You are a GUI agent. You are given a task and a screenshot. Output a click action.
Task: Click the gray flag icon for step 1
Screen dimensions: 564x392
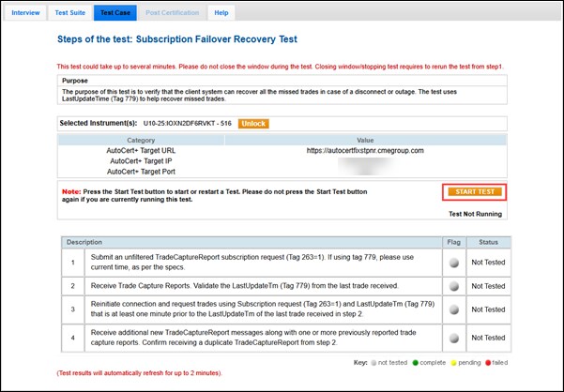coord(452,264)
